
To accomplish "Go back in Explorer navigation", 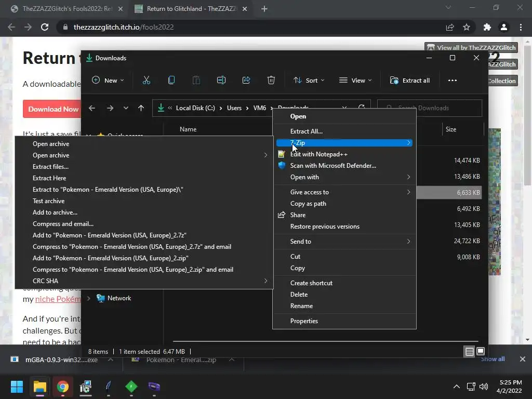I will [92, 108].
